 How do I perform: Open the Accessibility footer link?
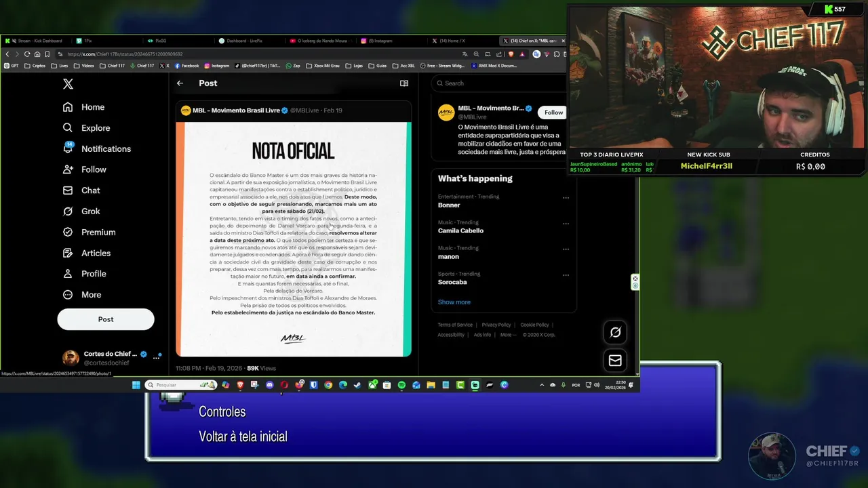coord(451,335)
